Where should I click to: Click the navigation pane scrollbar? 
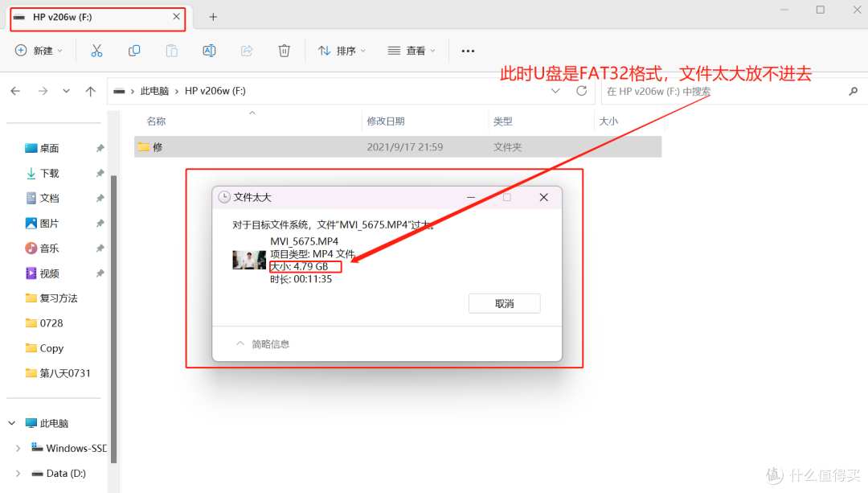(x=114, y=318)
